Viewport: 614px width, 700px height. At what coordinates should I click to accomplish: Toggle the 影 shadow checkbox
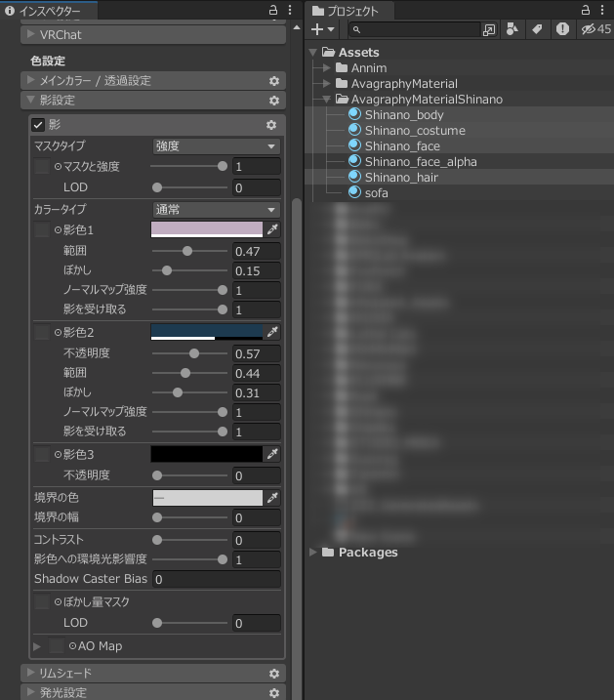tap(38, 125)
